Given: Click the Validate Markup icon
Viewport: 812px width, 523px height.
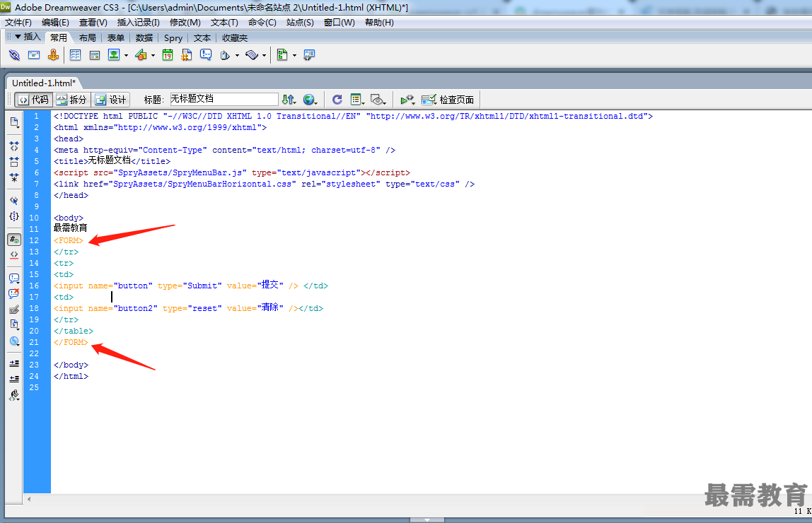Looking at the screenshot, I should click(407, 100).
